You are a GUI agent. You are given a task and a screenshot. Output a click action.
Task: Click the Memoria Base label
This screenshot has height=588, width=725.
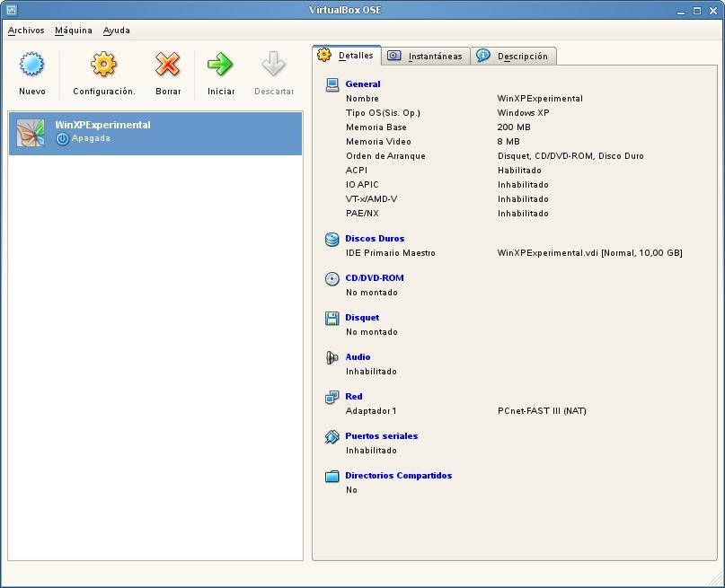coord(376,127)
